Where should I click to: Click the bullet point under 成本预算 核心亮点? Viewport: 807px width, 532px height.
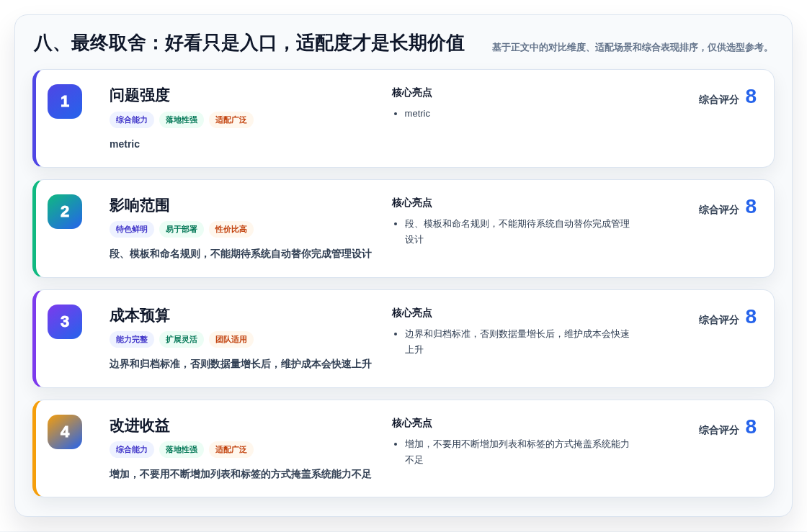(x=517, y=341)
